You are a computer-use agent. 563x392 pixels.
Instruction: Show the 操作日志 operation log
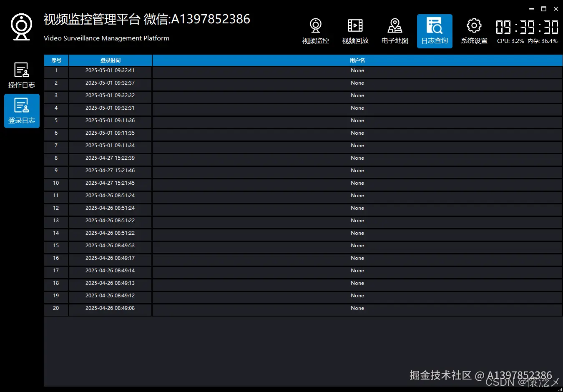[x=22, y=75]
